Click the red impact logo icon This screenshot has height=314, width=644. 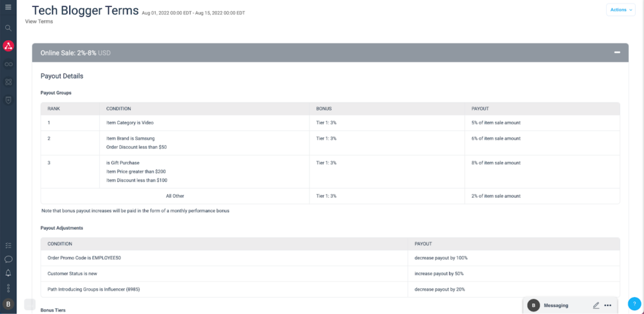[x=8, y=46]
